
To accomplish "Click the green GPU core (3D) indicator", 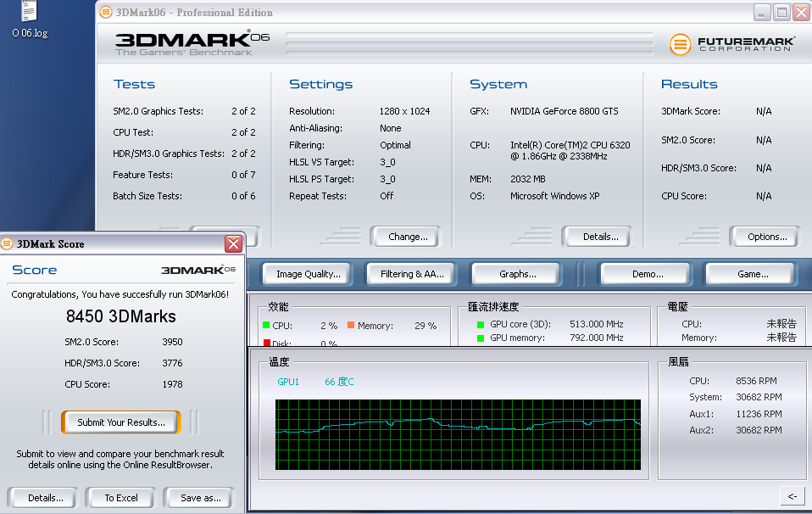I will click(x=481, y=324).
